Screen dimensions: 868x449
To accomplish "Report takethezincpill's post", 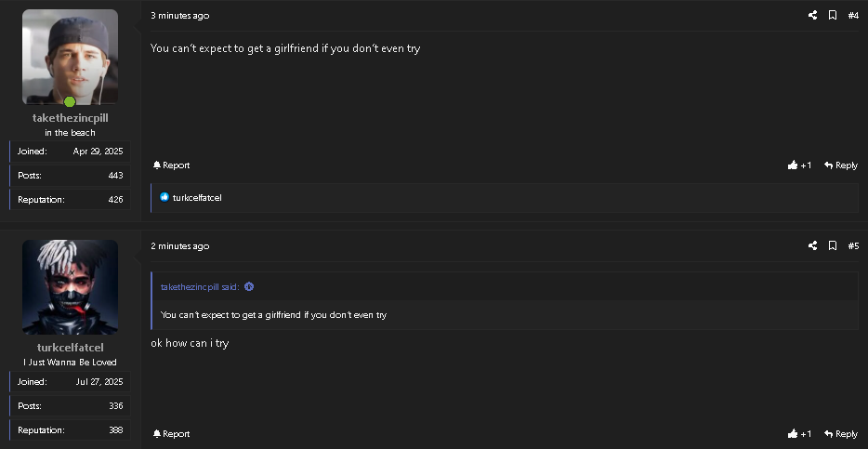I will click(x=171, y=165).
